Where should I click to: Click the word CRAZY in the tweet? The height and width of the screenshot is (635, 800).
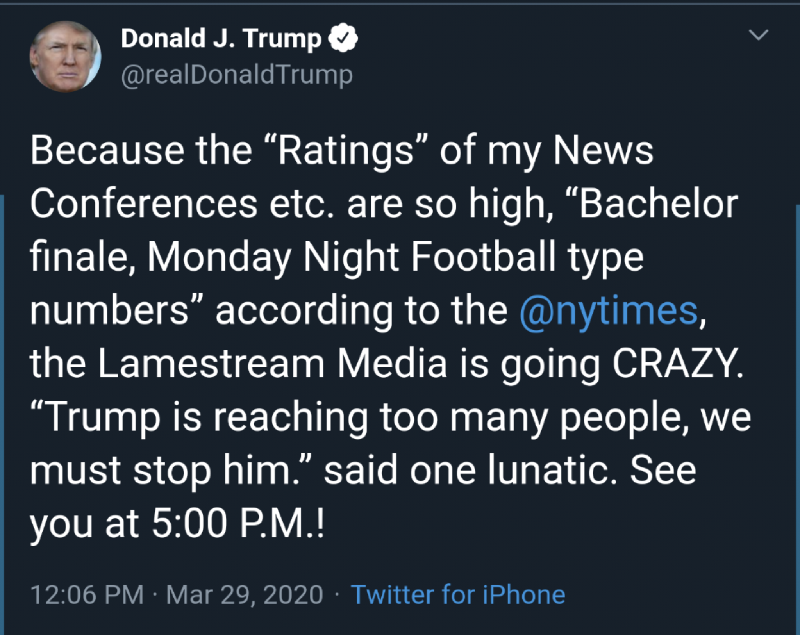(673, 364)
